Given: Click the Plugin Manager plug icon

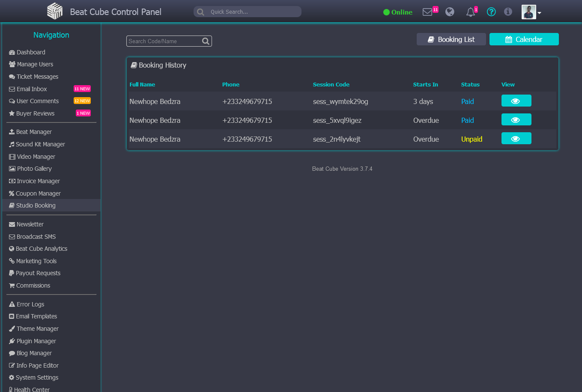Looking at the screenshot, I should (x=12, y=341).
